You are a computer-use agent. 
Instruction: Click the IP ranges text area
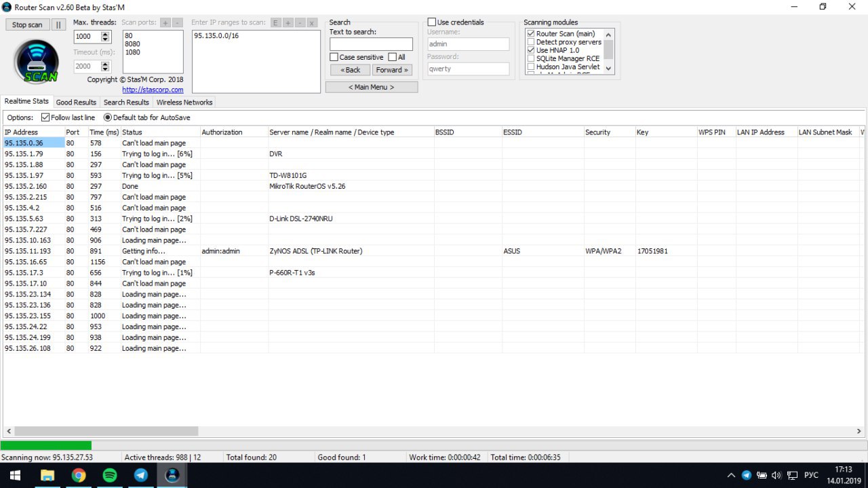pyautogui.click(x=256, y=61)
